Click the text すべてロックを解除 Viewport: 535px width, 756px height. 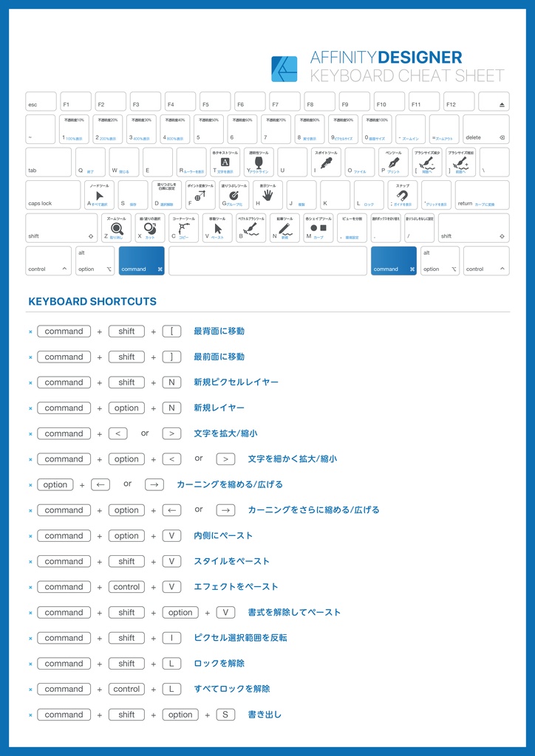[231, 689]
